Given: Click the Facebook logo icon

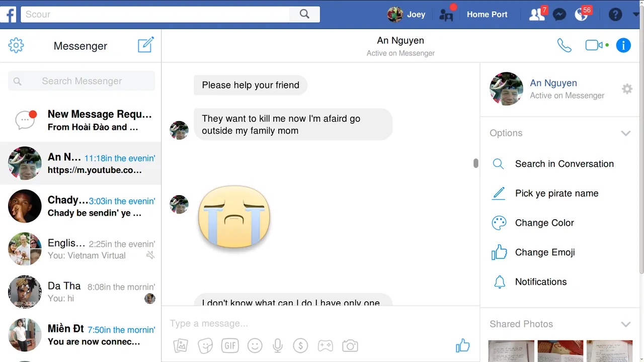Looking at the screenshot, I should click(x=9, y=14).
